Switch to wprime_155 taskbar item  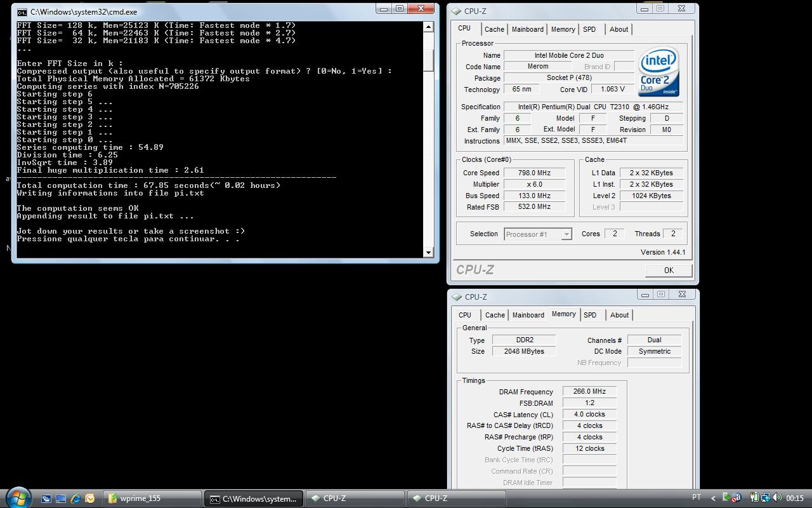pyautogui.click(x=153, y=498)
